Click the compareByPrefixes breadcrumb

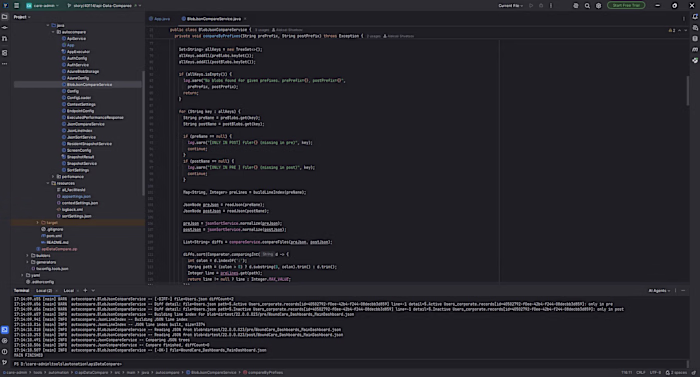263,373
